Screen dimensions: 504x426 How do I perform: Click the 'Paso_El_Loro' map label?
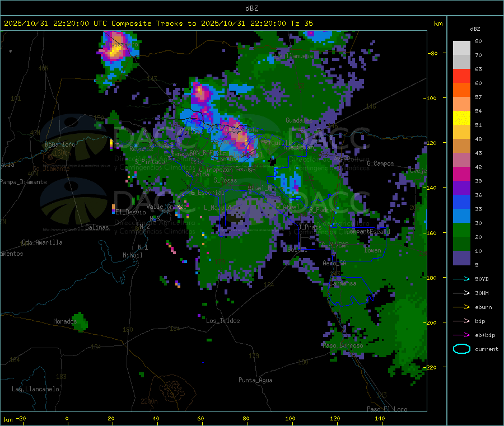click(387, 409)
